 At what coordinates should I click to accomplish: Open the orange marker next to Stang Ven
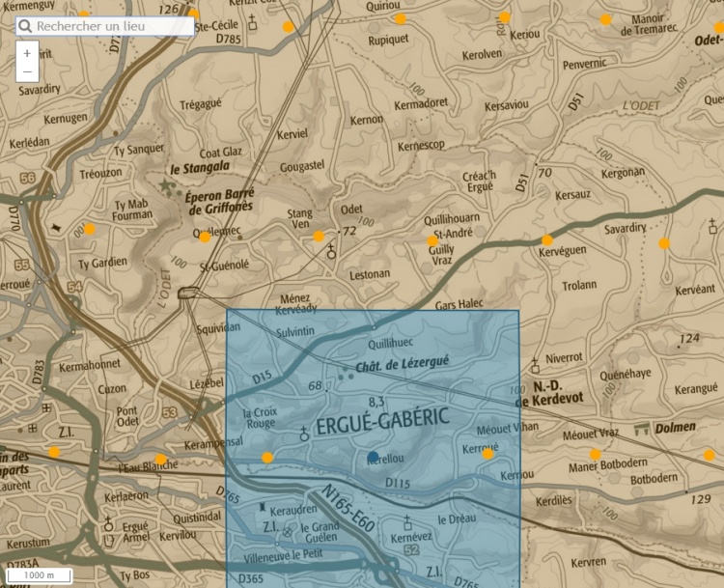point(319,237)
